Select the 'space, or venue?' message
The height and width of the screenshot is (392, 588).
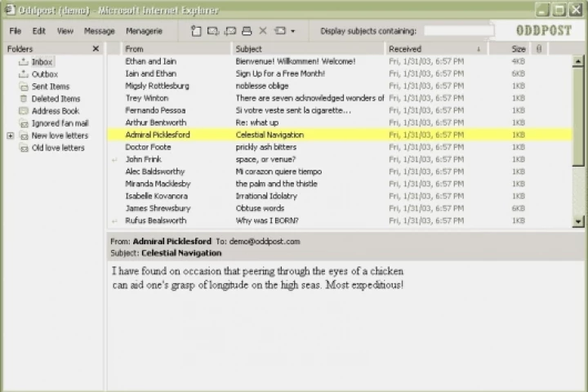340,159
